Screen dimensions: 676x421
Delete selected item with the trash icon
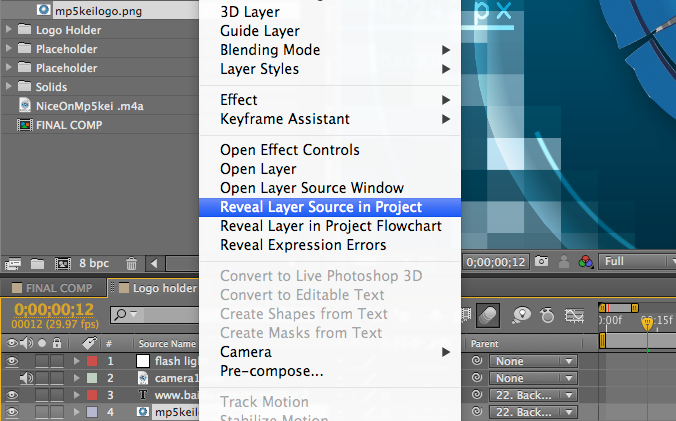131,264
